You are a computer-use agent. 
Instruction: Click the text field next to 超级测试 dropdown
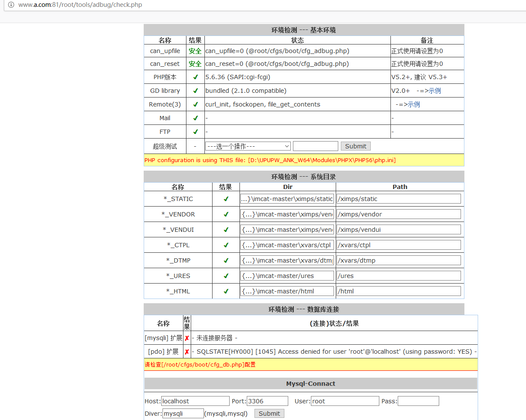click(x=316, y=146)
